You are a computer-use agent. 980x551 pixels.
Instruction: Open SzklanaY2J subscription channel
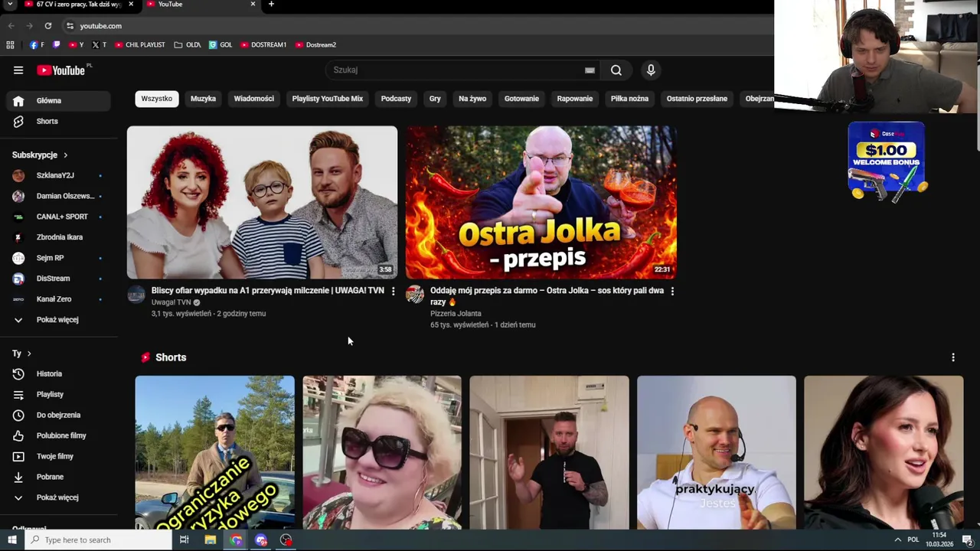(58, 176)
